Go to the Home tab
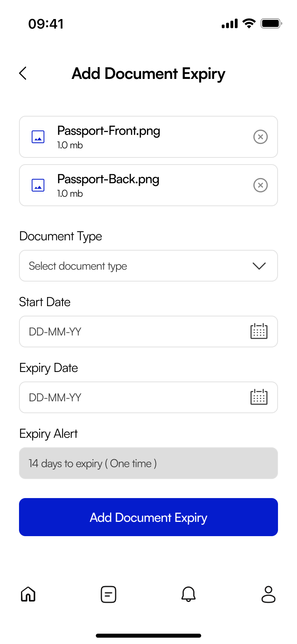Viewport: 297px width, 644px height. tap(28, 594)
